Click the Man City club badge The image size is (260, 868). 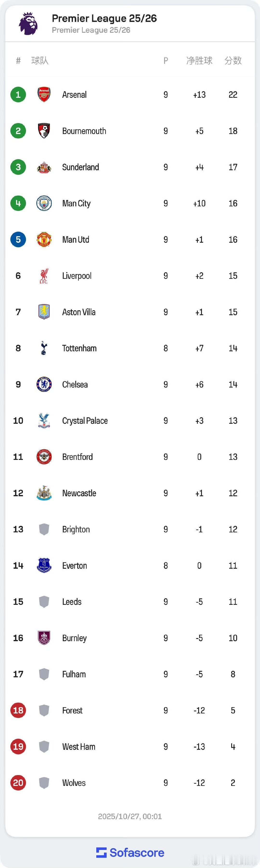point(44,203)
